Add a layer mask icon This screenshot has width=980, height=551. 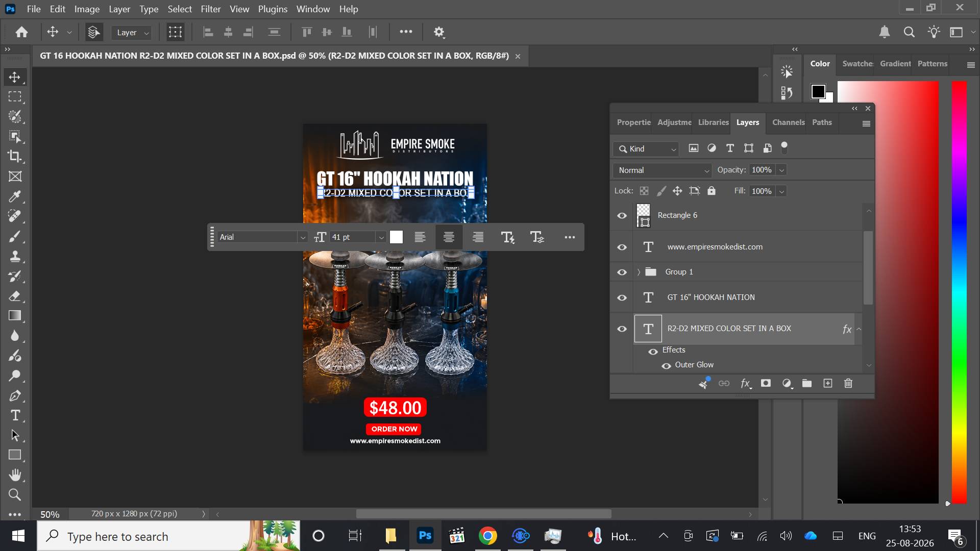tap(766, 383)
